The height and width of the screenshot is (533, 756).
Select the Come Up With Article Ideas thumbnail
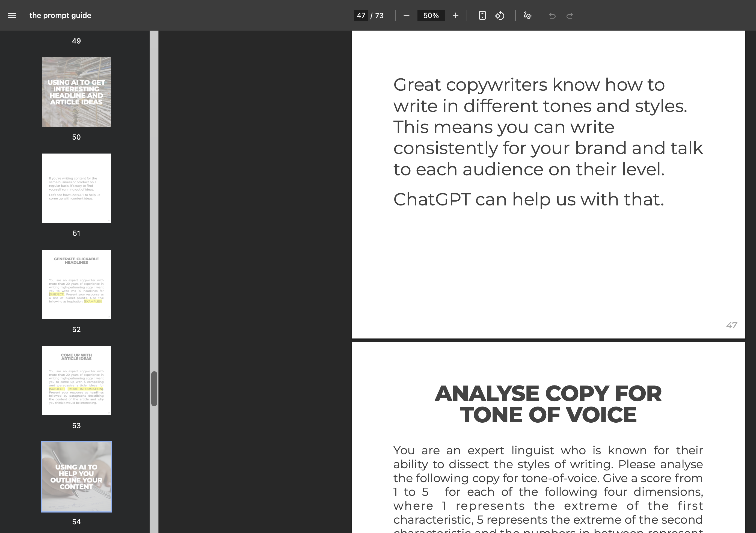(x=76, y=381)
